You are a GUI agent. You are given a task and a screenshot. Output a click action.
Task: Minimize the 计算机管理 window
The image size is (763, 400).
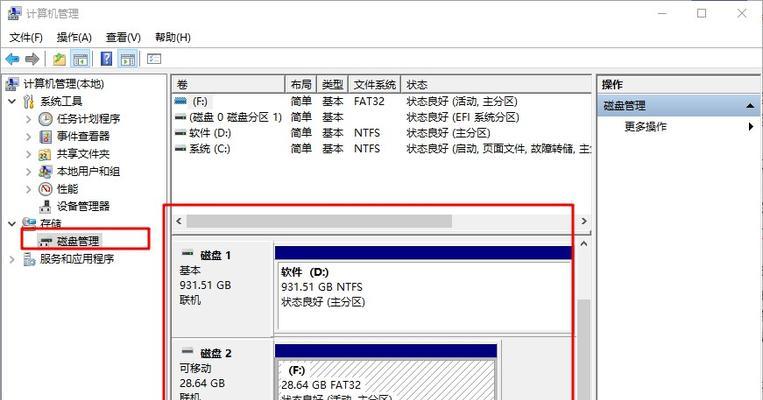[663, 13]
